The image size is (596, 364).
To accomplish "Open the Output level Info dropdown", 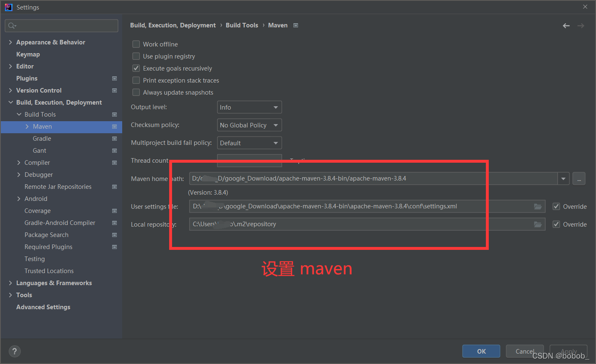I will coord(249,107).
